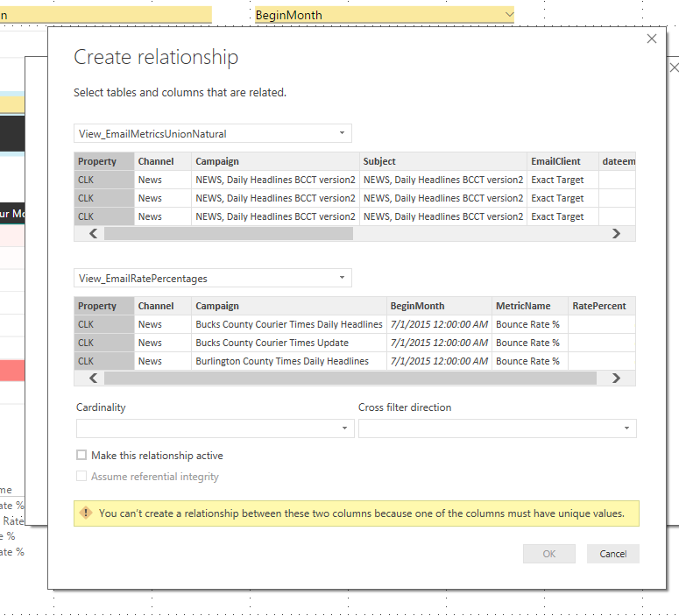Viewport: 679px width, 616px height.
Task: Cancel the relationship dialog
Action: click(612, 554)
